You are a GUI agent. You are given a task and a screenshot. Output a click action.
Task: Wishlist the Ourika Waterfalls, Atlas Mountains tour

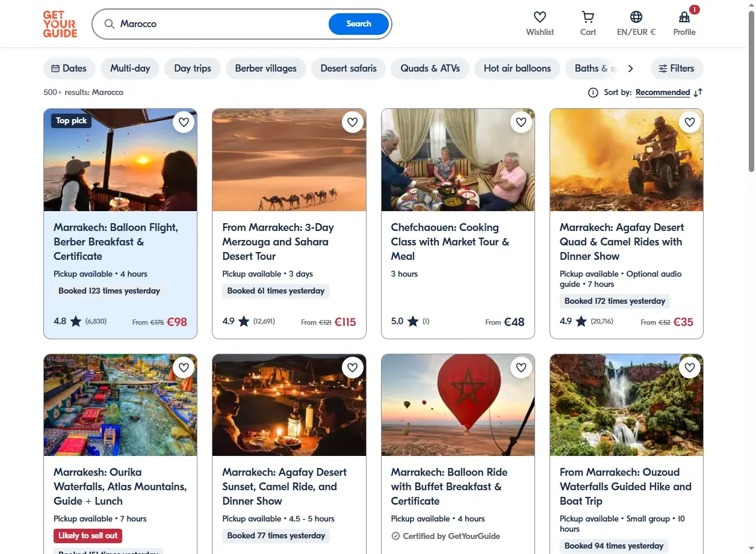184,367
